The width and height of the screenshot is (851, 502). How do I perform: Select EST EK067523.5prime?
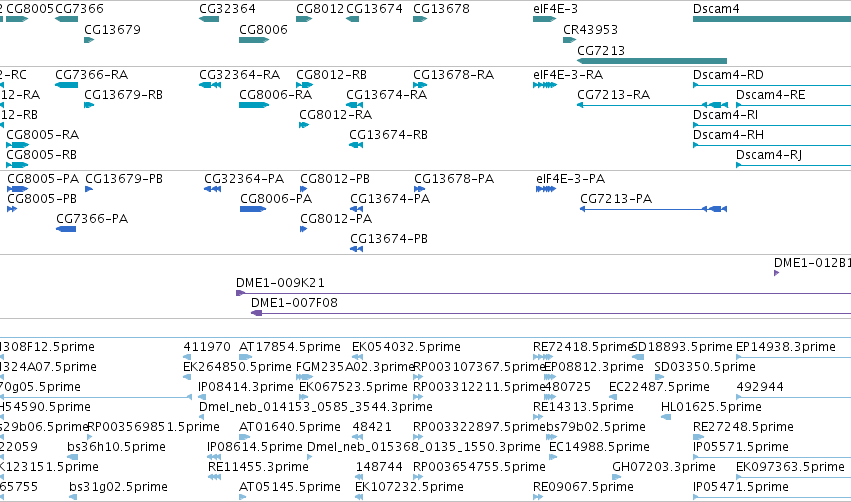coord(353,387)
